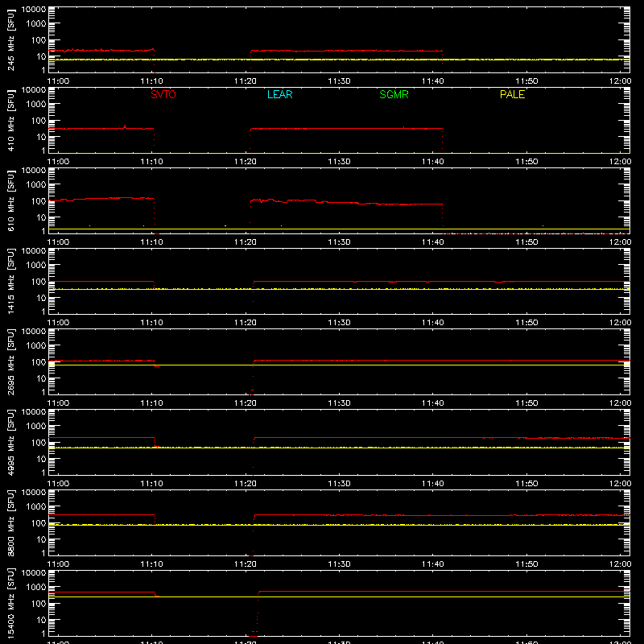Select the 8800 MHz [SFU] axis label
The image size is (644, 644).
11,522
